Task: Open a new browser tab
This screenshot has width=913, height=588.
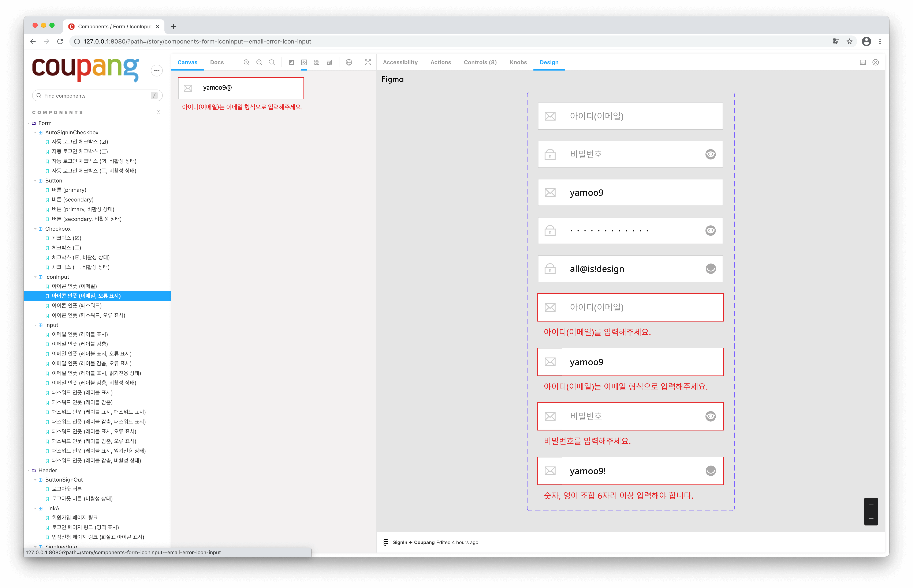Action: (174, 26)
